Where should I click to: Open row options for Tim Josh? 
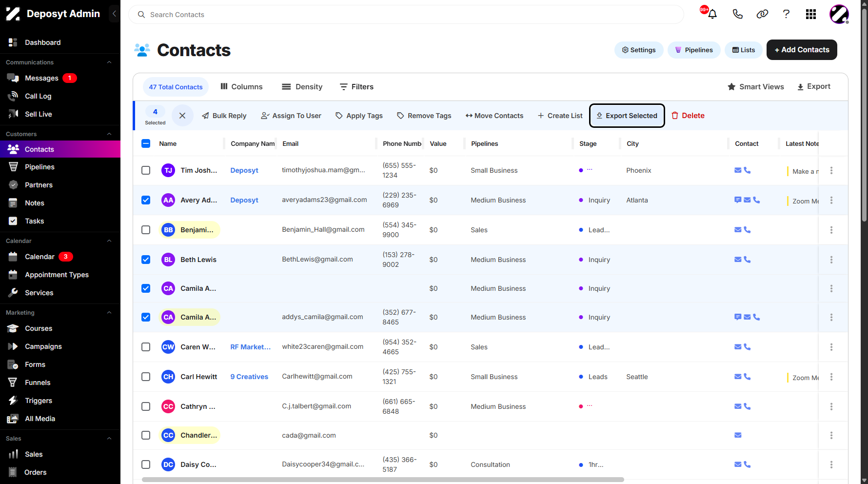tap(831, 170)
